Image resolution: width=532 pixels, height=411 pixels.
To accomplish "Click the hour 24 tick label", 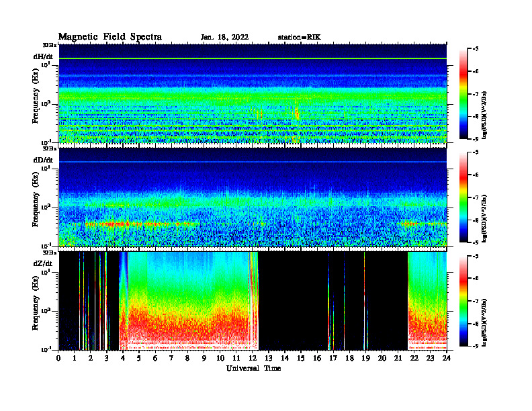I will pos(447,359).
